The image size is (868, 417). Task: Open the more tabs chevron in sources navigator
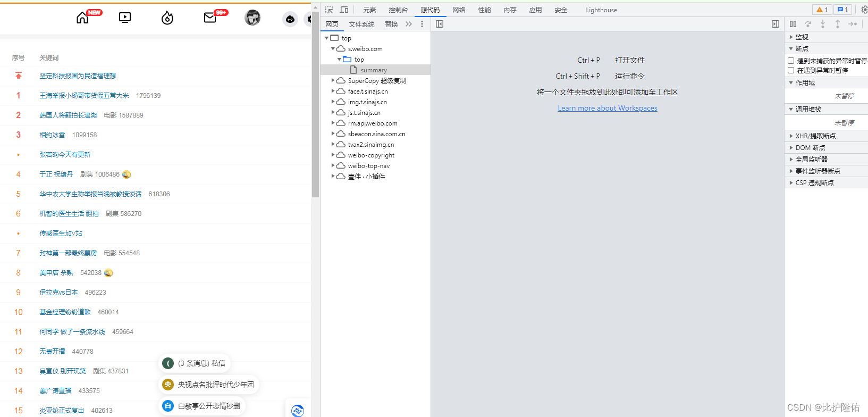pyautogui.click(x=408, y=24)
